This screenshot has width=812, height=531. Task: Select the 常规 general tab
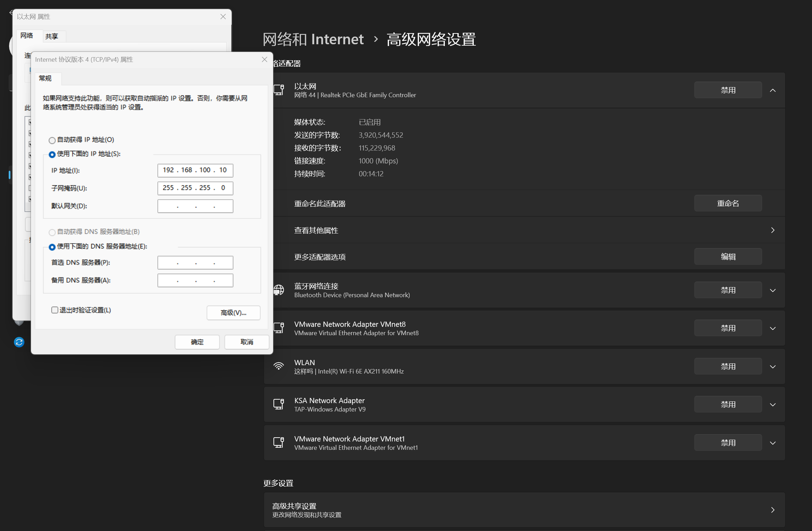pos(45,78)
